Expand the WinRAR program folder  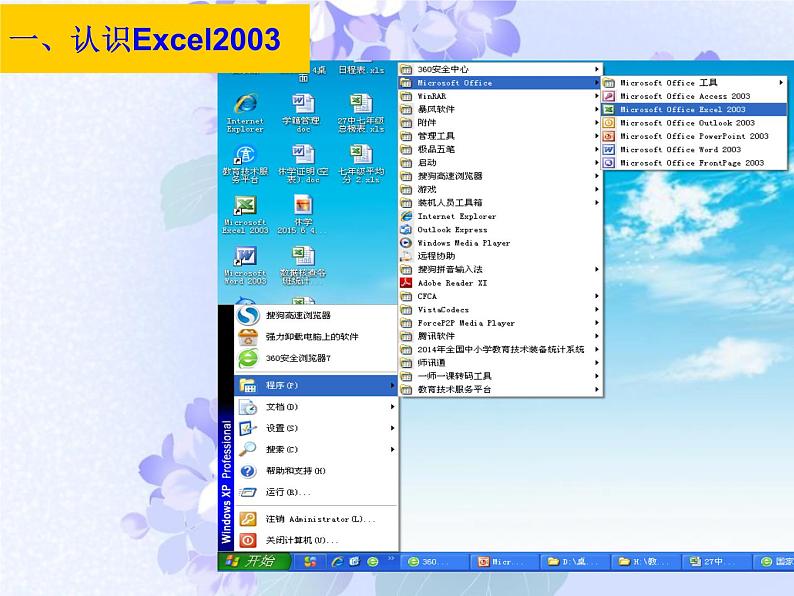(x=500, y=96)
